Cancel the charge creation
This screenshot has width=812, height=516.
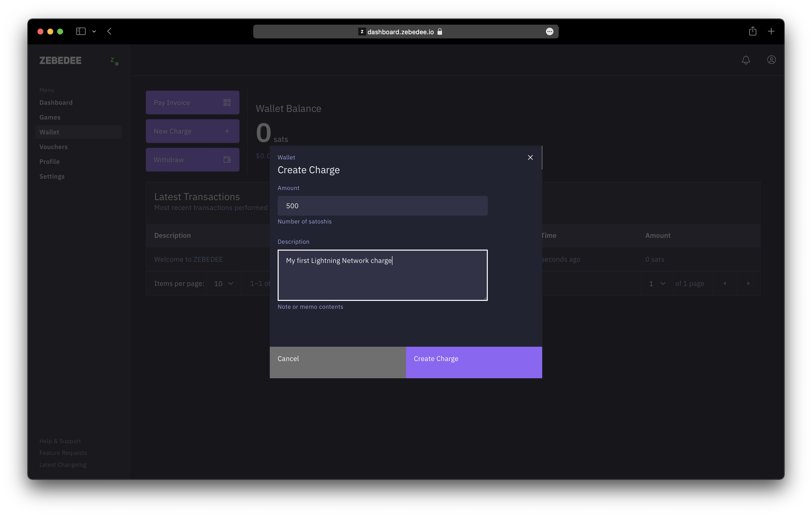(x=338, y=362)
